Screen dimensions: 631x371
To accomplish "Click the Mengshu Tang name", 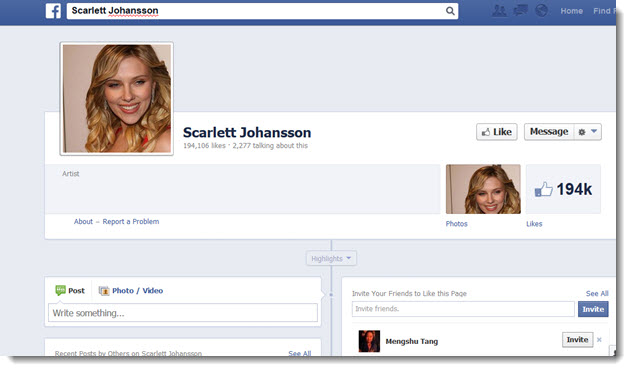I will [x=412, y=341].
